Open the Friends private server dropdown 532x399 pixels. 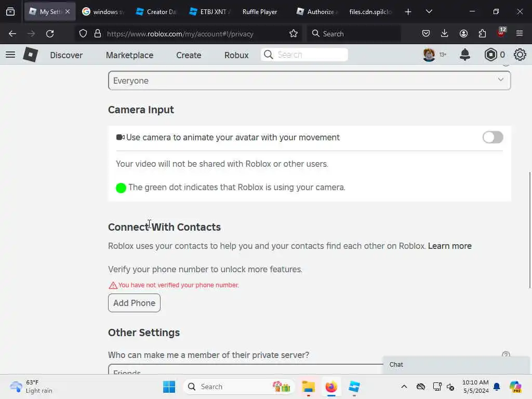click(245, 369)
